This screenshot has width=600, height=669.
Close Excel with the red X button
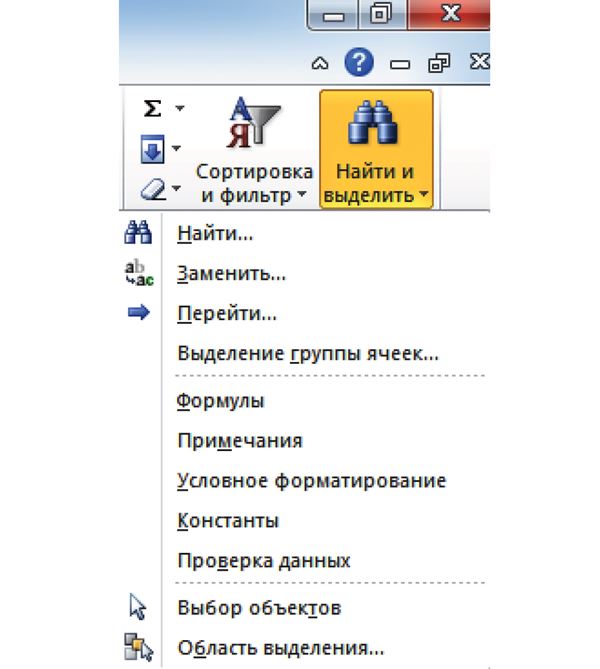click(x=449, y=14)
